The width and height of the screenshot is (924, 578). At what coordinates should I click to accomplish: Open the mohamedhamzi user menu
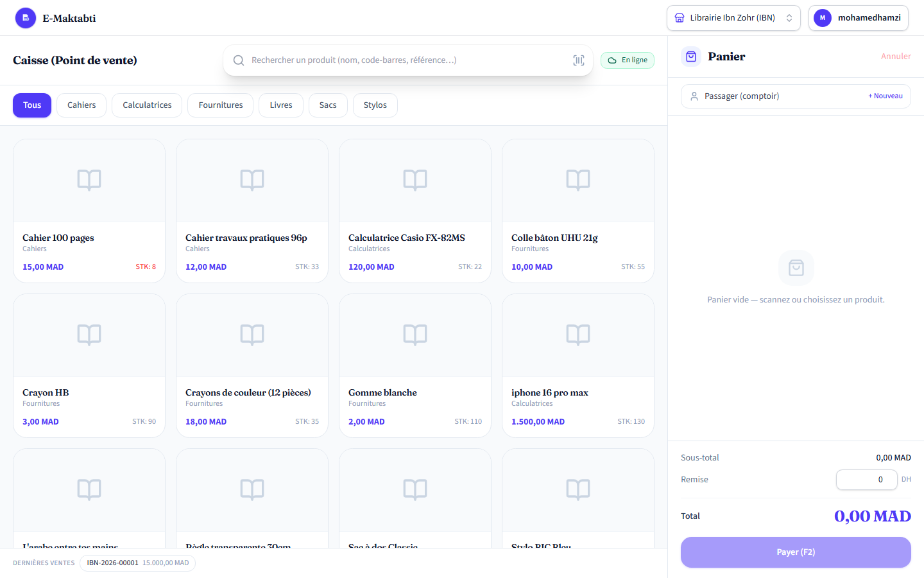click(x=859, y=18)
